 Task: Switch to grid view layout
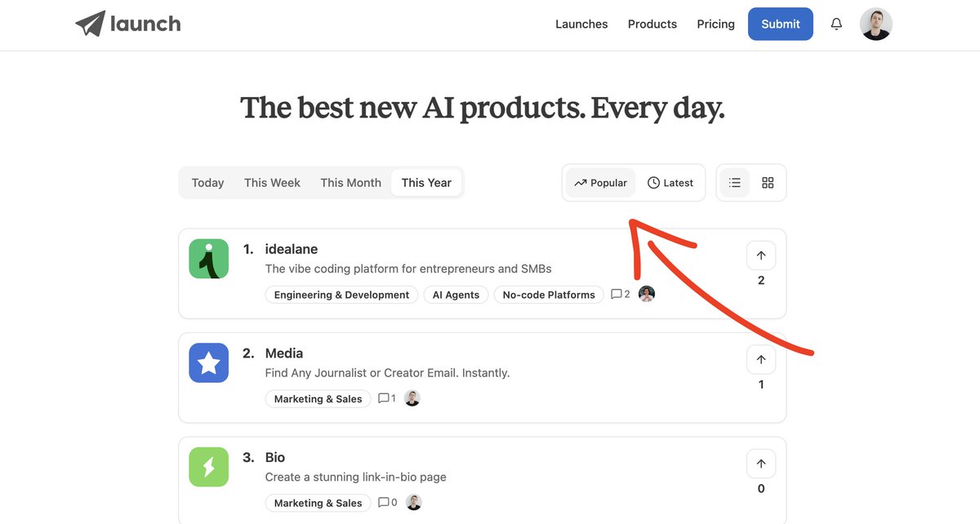click(x=768, y=182)
